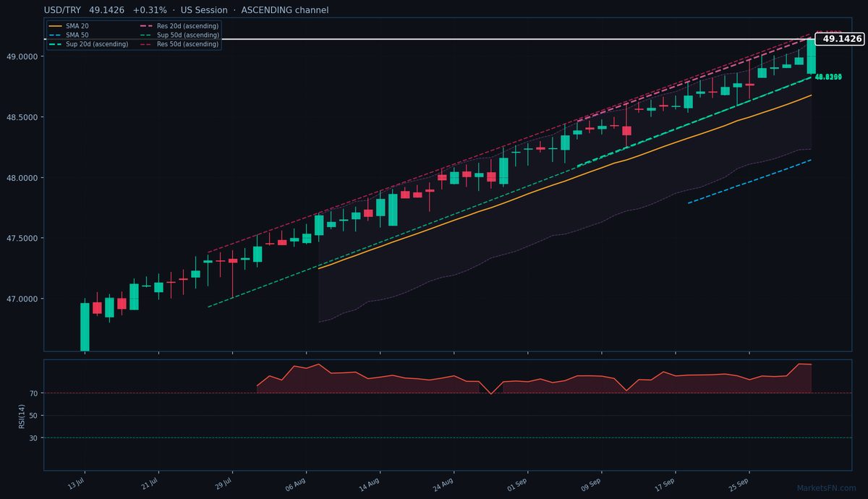Click the 01 Sep date label
This screenshot has width=868, height=499.
pyautogui.click(x=518, y=482)
